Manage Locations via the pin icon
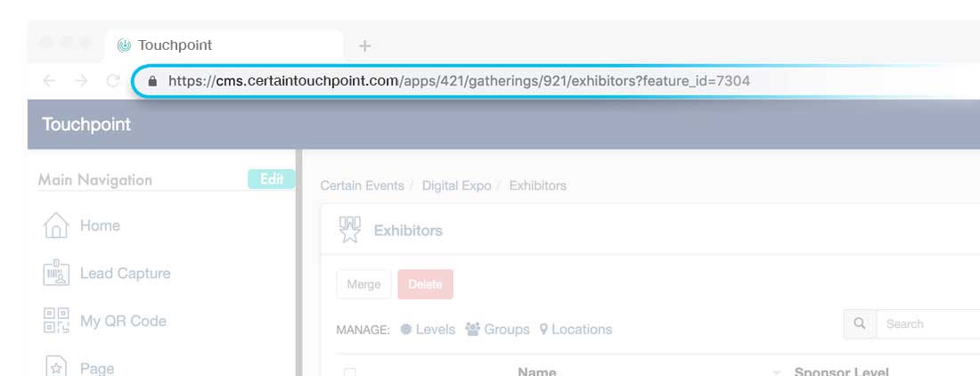Screen dimensions: 980x376 click(543, 329)
